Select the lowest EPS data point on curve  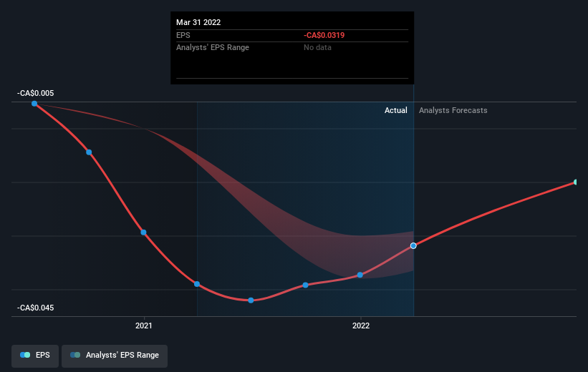tap(251, 300)
